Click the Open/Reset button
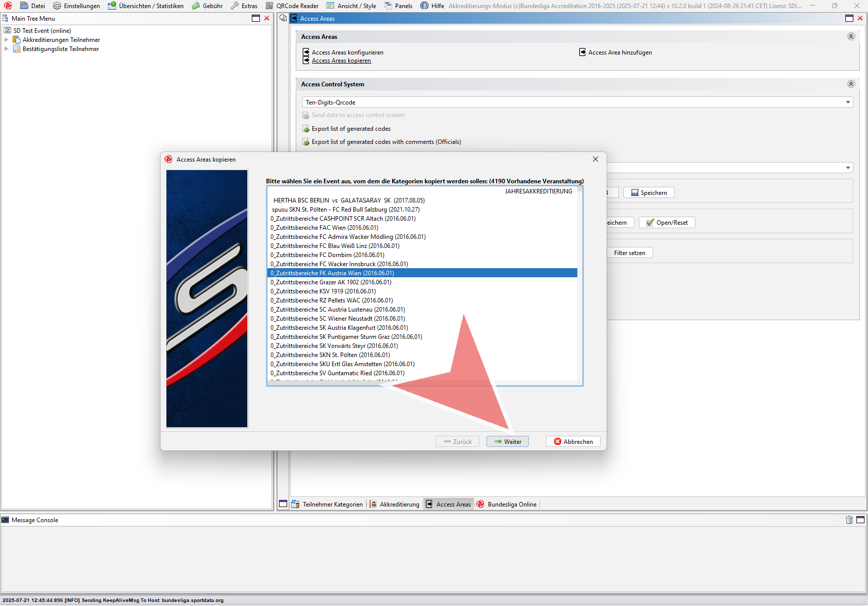 (667, 223)
